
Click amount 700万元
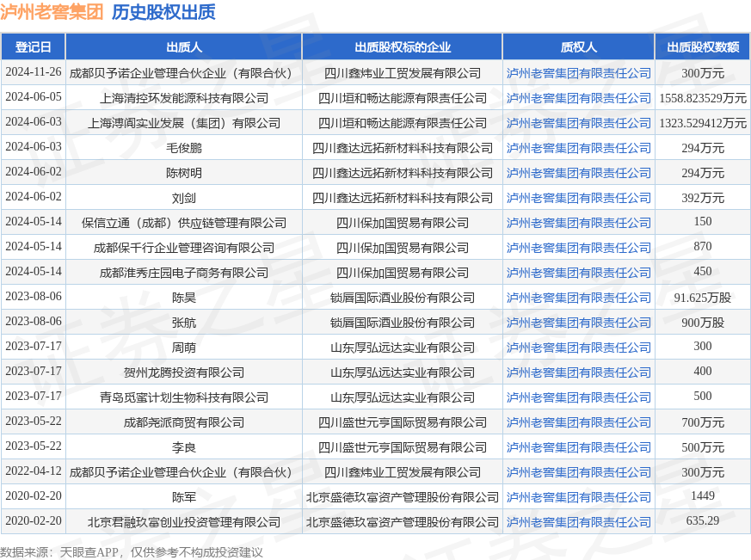point(703,422)
